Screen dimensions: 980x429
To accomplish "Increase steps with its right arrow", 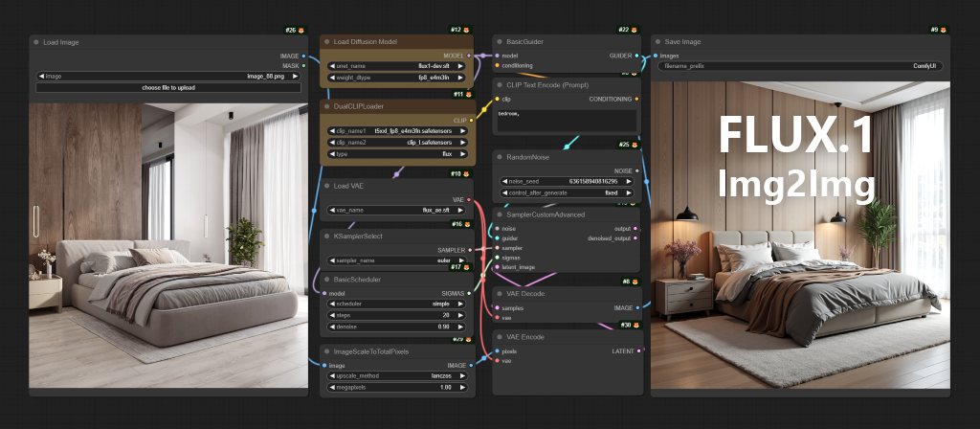I will pyautogui.click(x=460, y=315).
